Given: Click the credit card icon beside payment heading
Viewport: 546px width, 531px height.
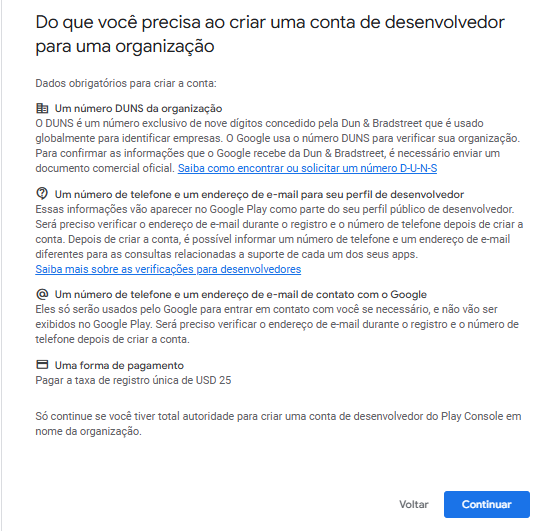Looking at the screenshot, I should tap(42, 365).
